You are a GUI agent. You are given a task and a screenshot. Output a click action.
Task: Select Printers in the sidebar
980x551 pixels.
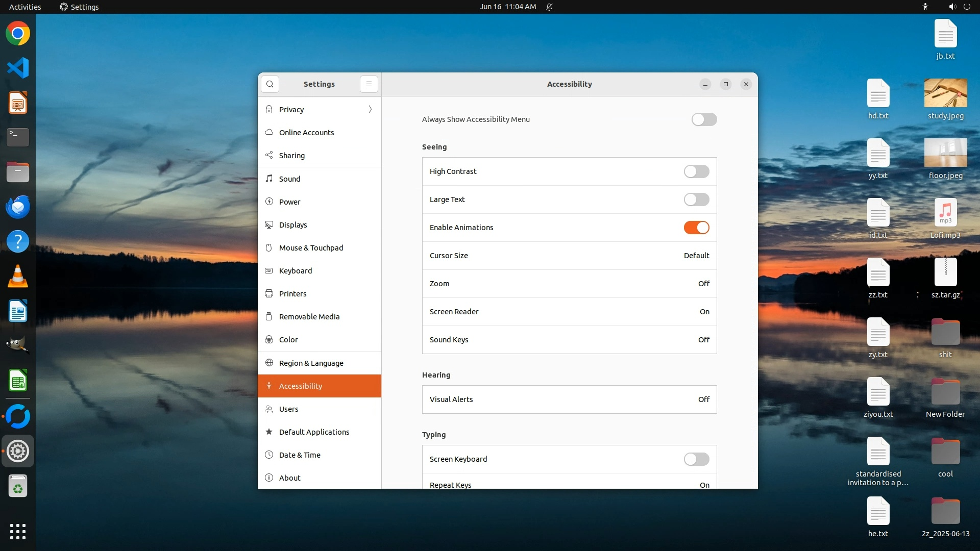292,294
